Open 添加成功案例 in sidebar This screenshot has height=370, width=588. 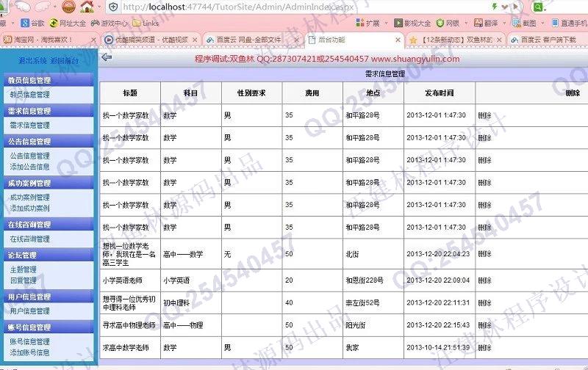29,208
